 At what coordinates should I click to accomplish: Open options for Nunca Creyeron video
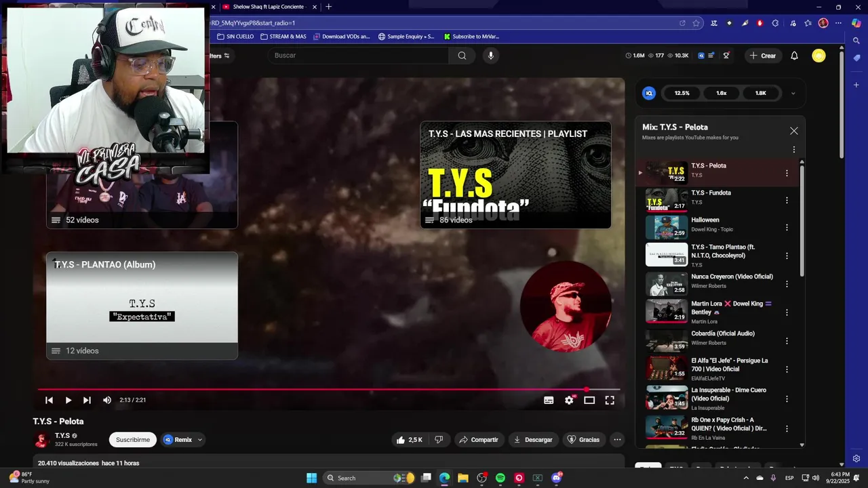[x=787, y=285]
